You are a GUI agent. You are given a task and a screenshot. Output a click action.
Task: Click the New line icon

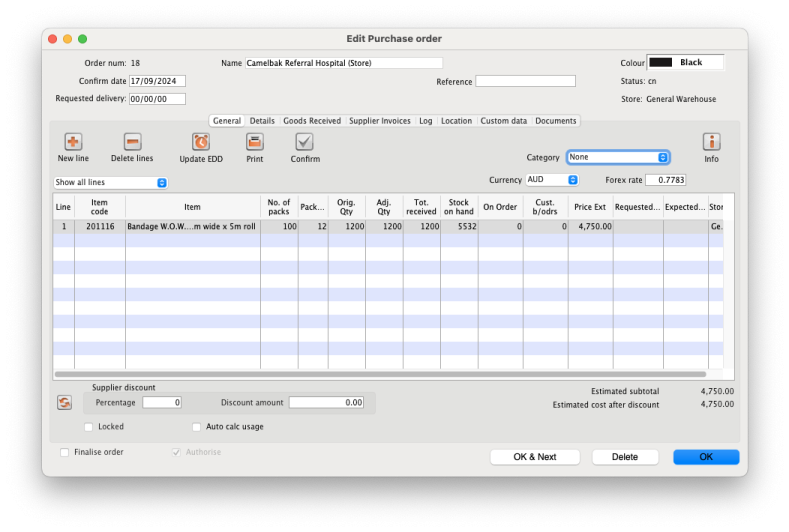pyautogui.click(x=73, y=142)
